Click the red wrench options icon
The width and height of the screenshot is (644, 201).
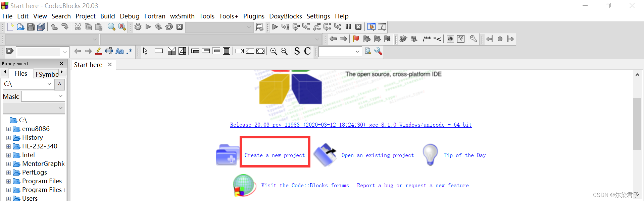[378, 51]
